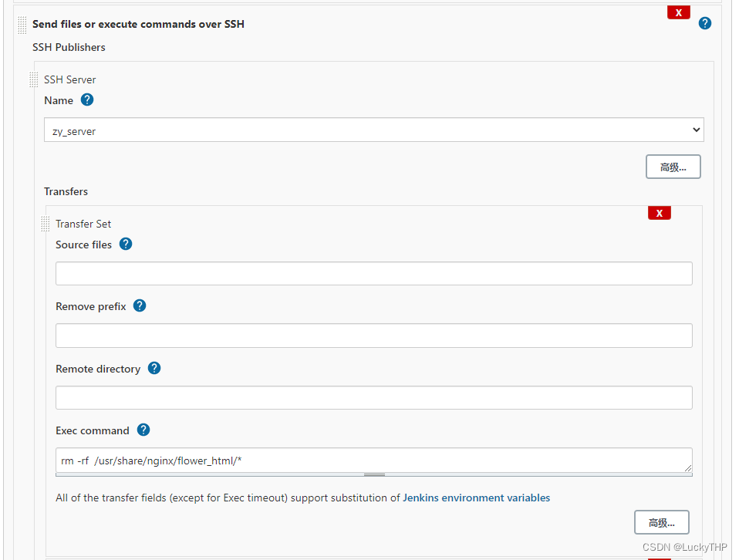Focus the Remove prefix text box
This screenshot has width=739, height=560.
373,336
